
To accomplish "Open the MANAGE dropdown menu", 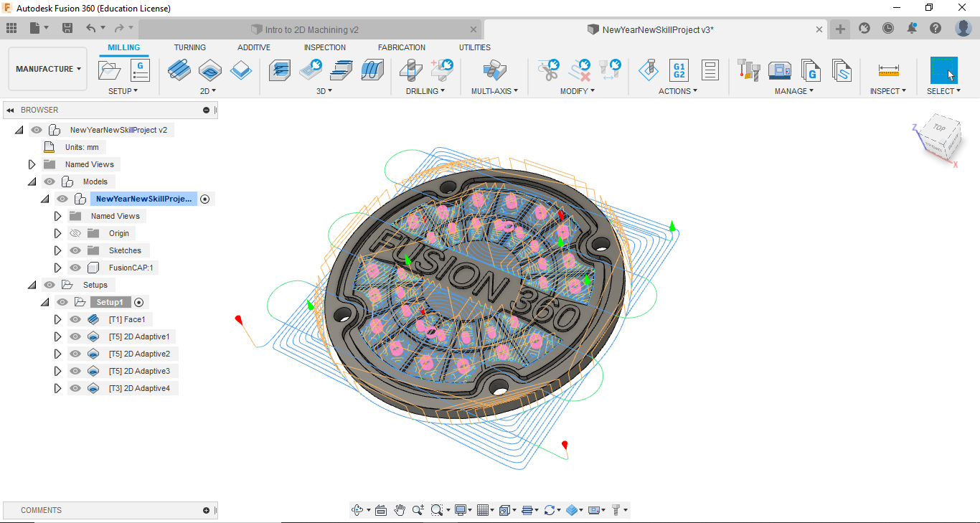I will pyautogui.click(x=794, y=91).
